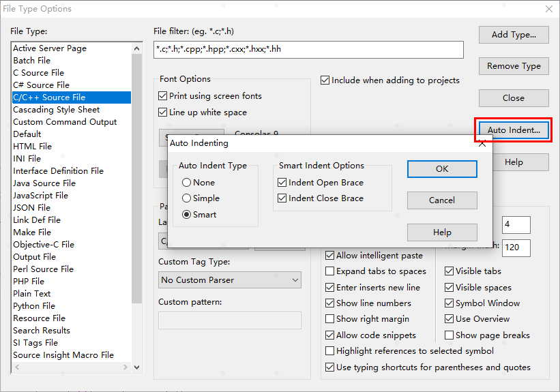The height and width of the screenshot is (392, 560).
Task: Select Cascading Style Sheet type
Action: pyautogui.click(x=72, y=110)
